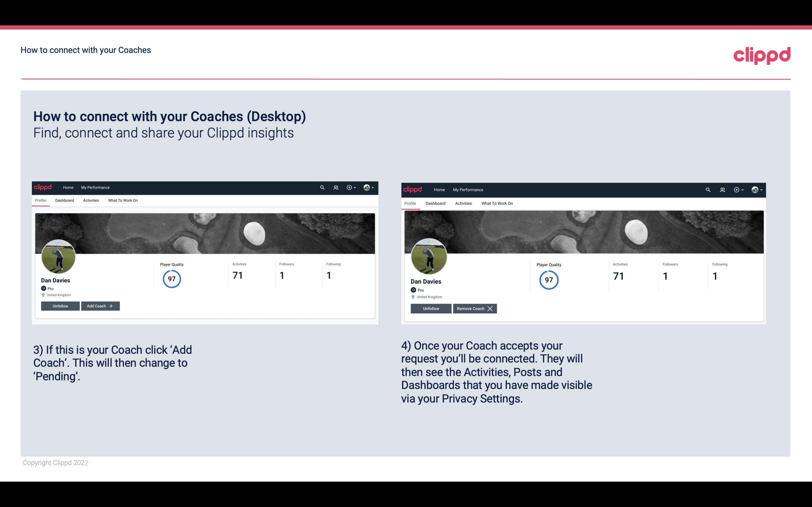Click 'Remove Coach' button on right profile

coord(475,308)
